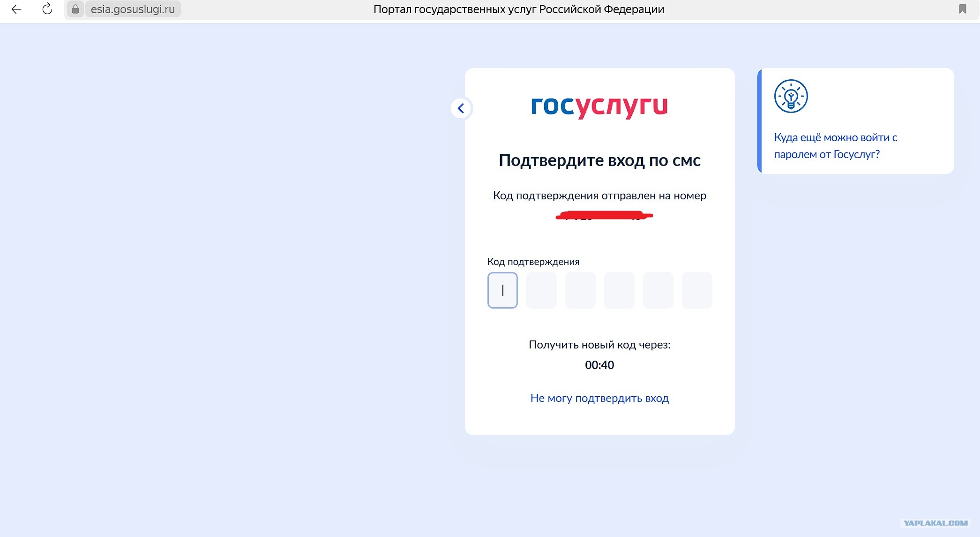Click the fifth confirmation code digit box
Viewport: 980px width, 537px height.
[x=658, y=290]
